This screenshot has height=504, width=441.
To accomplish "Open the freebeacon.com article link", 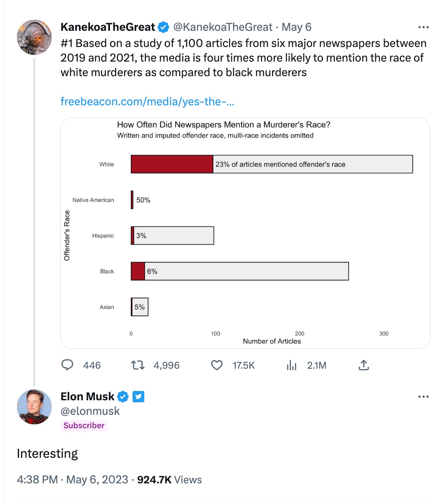I will coord(148,102).
